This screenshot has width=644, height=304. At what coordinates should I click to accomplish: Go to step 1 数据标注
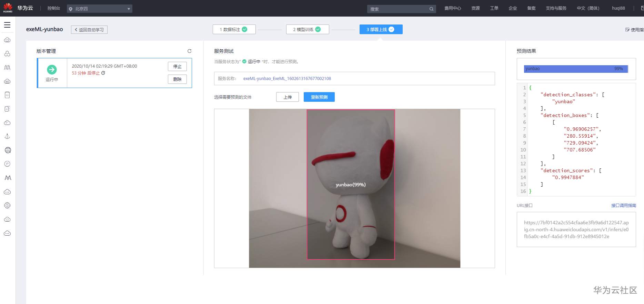click(234, 29)
